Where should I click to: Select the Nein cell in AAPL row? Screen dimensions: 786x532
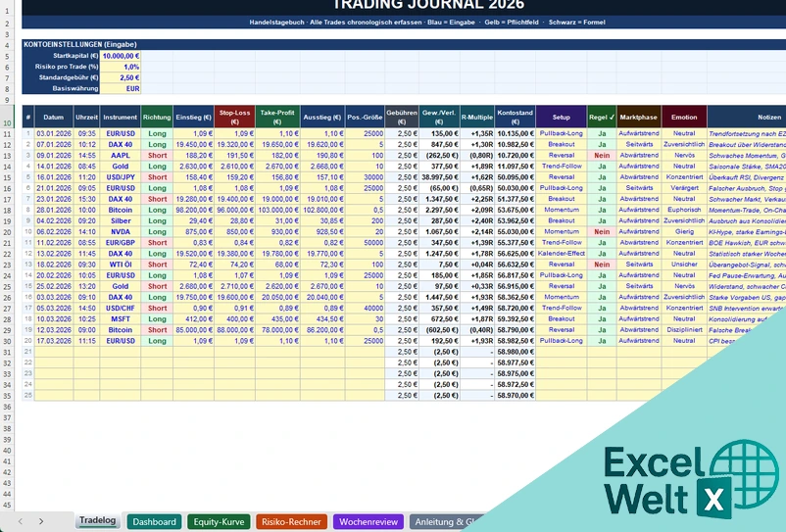[602, 156]
